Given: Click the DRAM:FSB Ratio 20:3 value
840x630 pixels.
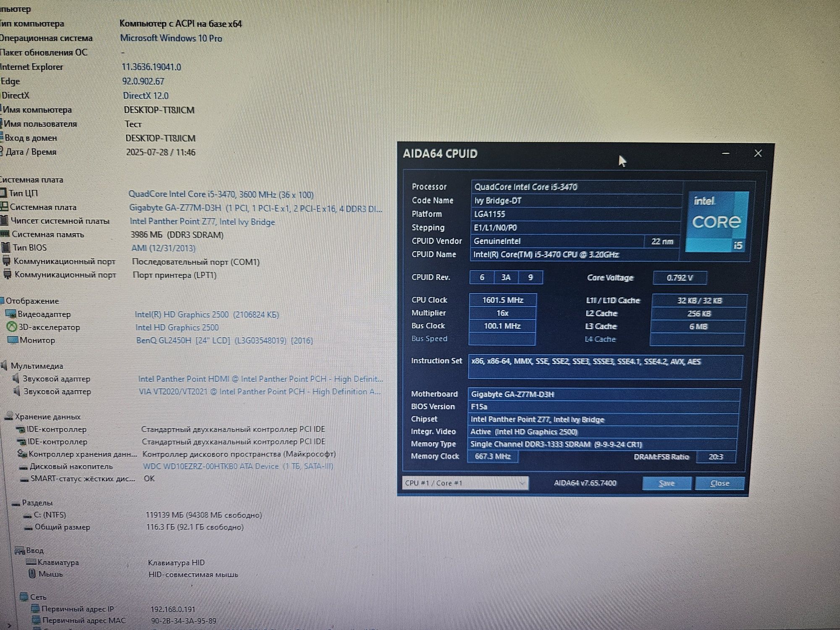Looking at the screenshot, I should point(716,457).
